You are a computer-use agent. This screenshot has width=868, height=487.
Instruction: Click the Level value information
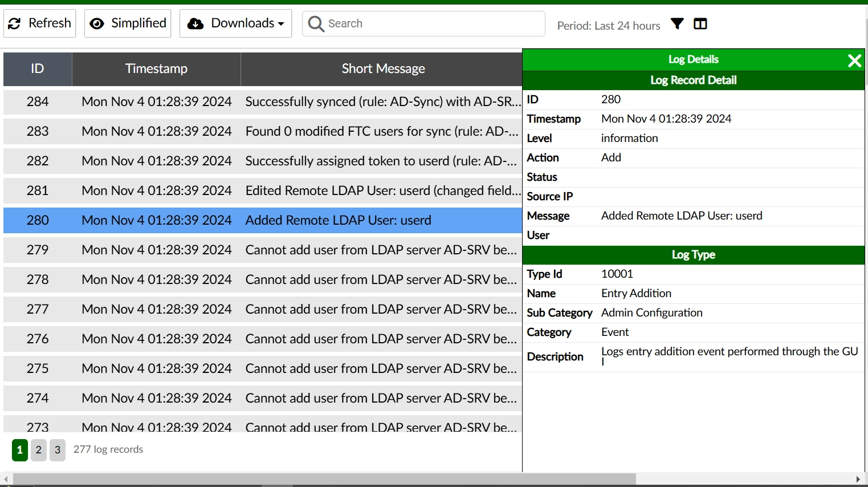tap(629, 138)
